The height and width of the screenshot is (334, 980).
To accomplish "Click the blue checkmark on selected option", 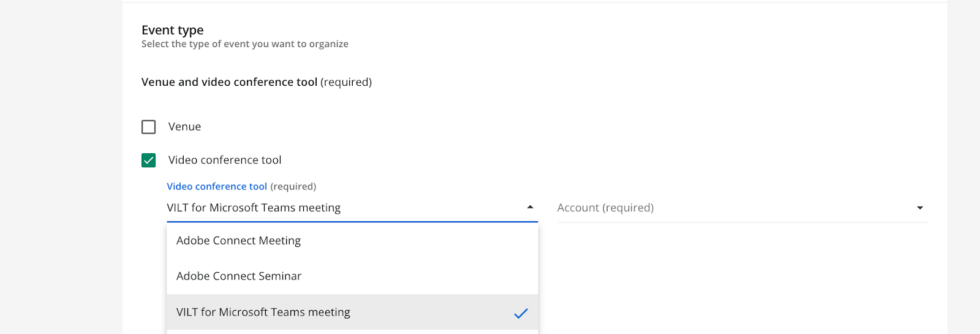I will (521, 313).
